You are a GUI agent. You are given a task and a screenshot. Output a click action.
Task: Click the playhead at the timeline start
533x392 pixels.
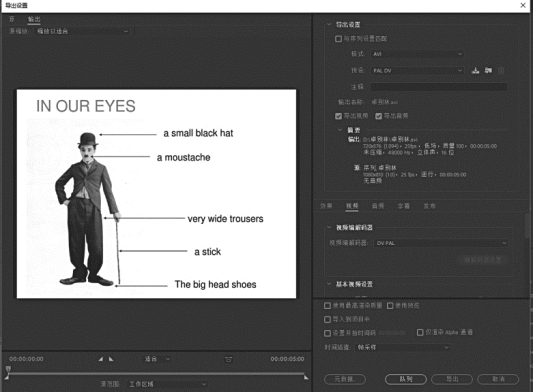(x=8, y=369)
